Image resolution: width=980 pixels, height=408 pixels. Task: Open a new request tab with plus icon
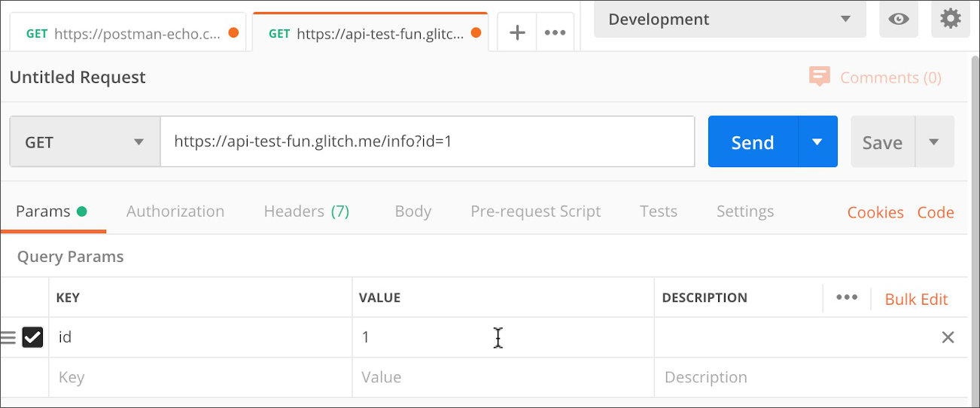(517, 32)
